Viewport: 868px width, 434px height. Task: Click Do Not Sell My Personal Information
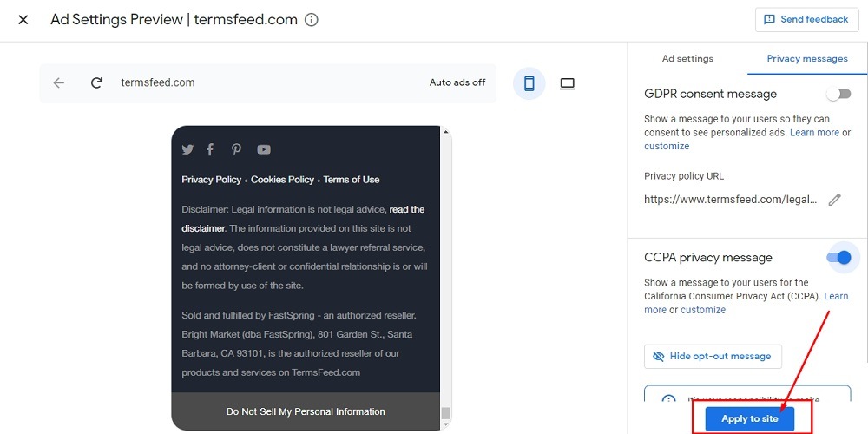[x=306, y=411]
